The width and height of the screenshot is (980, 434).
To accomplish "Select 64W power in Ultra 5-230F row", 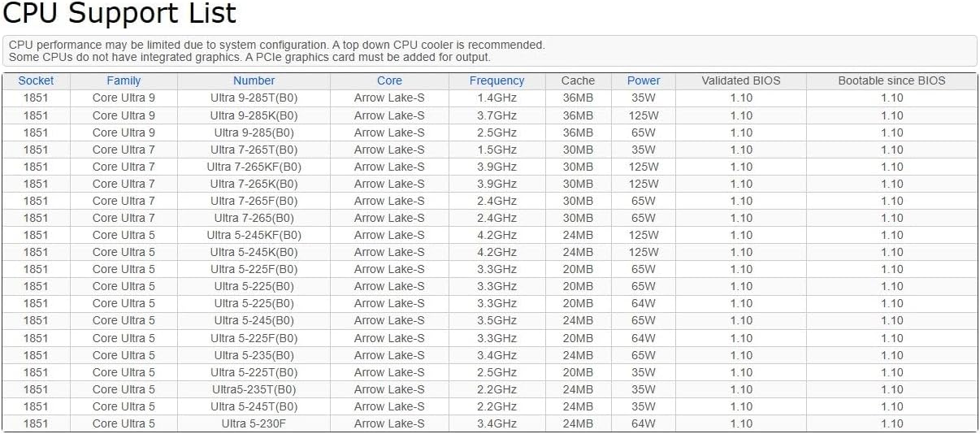I will click(644, 423).
